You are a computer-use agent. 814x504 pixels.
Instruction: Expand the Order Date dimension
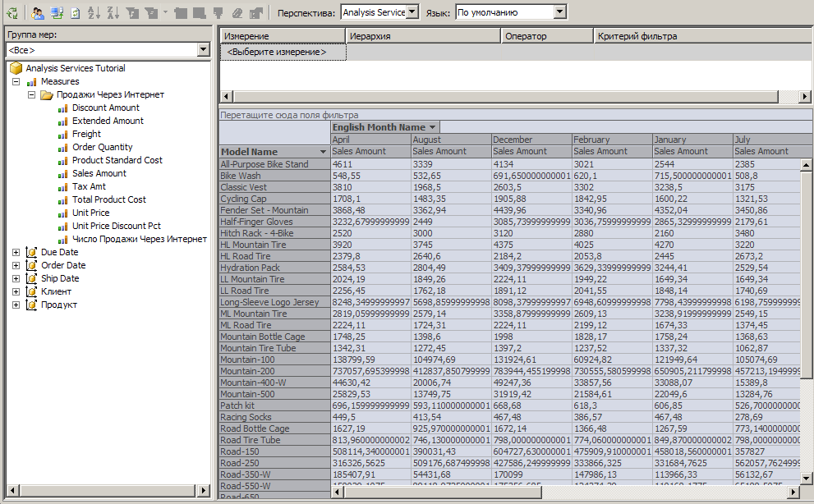click(16, 265)
